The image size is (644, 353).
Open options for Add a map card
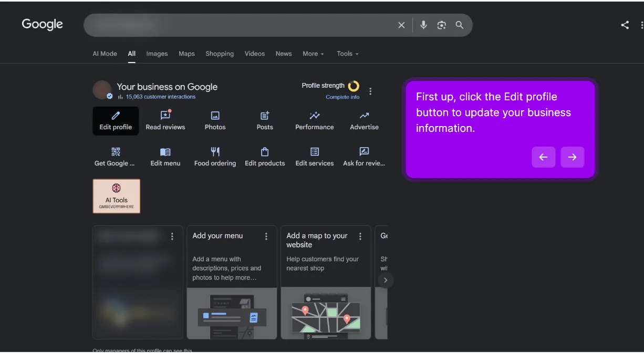[360, 236]
